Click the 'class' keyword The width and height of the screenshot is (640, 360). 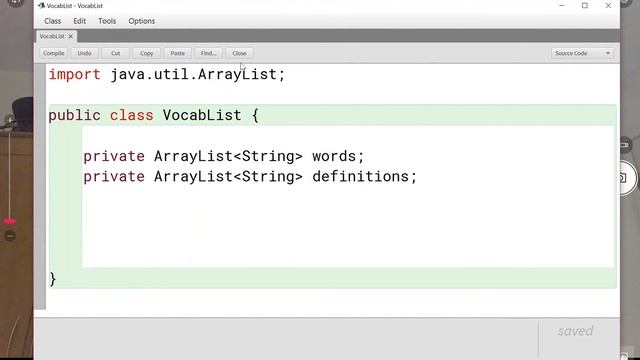coord(131,116)
